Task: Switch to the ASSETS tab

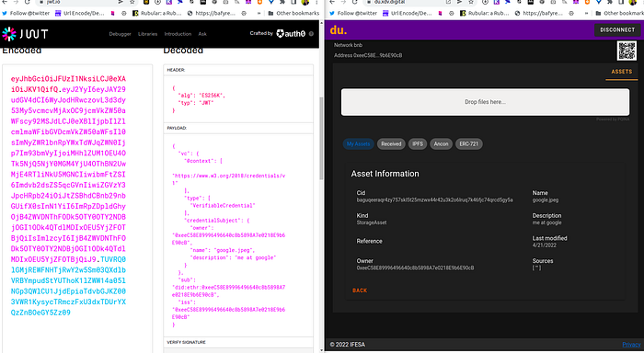Action: (621, 72)
